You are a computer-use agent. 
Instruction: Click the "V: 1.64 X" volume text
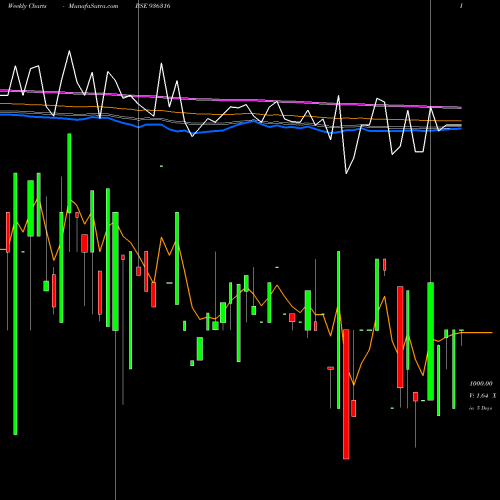pos(482,396)
